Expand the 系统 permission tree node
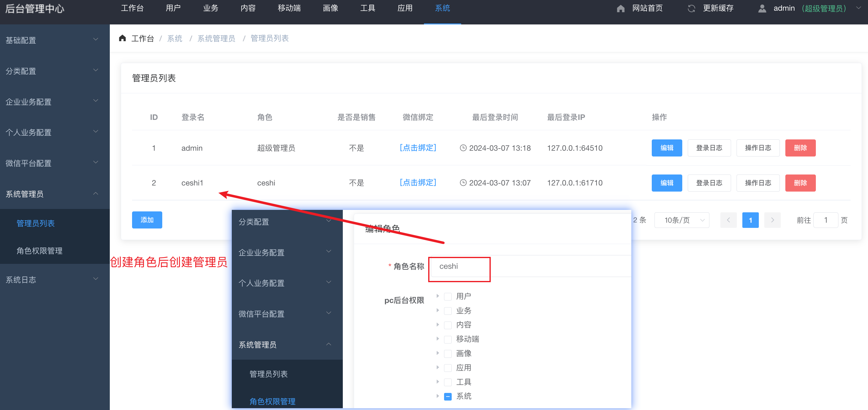The width and height of the screenshot is (868, 410). (438, 396)
